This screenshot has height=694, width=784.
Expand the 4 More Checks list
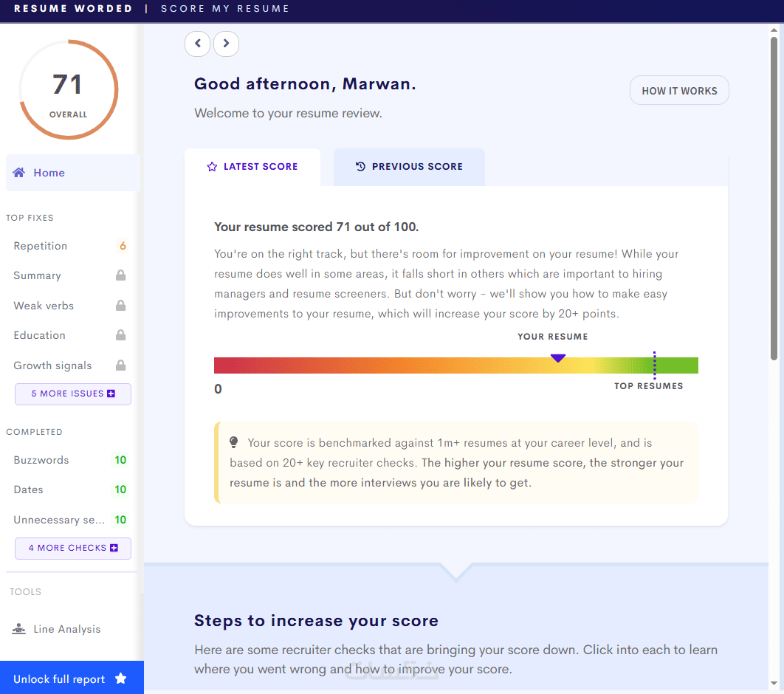(73, 548)
